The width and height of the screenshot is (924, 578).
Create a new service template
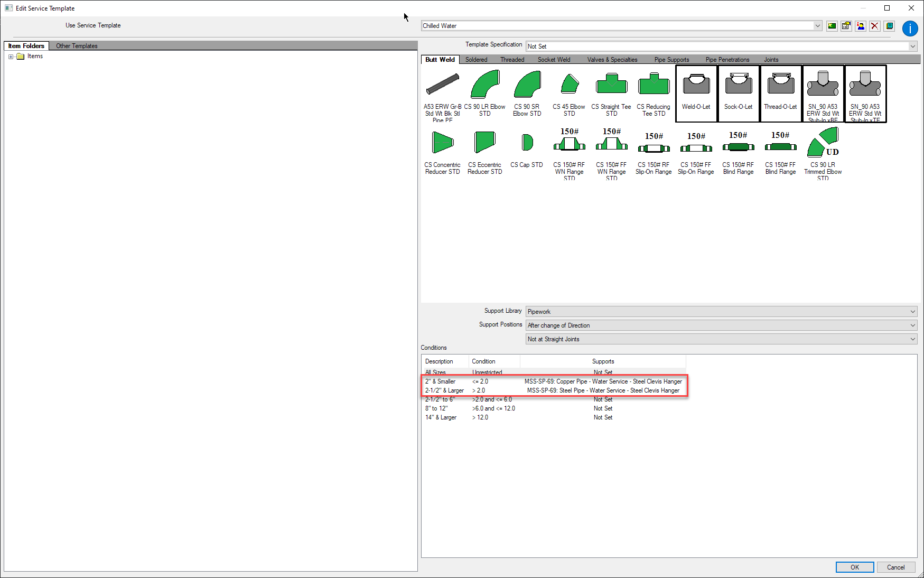coord(832,25)
